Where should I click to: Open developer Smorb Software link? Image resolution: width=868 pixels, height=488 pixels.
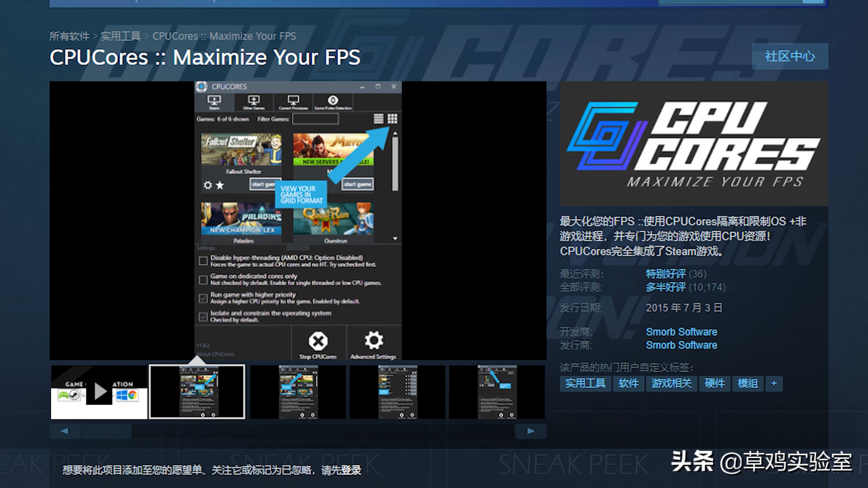pyautogui.click(x=681, y=332)
